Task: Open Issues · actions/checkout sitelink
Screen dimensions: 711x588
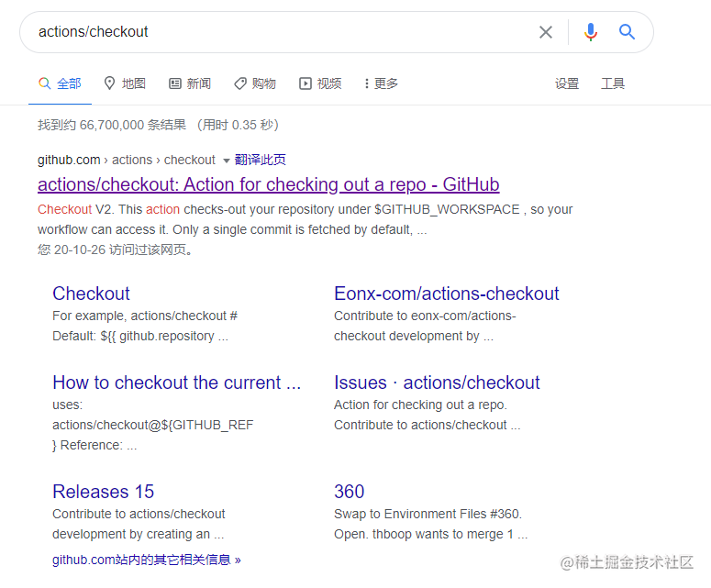Action: (x=437, y=383)
